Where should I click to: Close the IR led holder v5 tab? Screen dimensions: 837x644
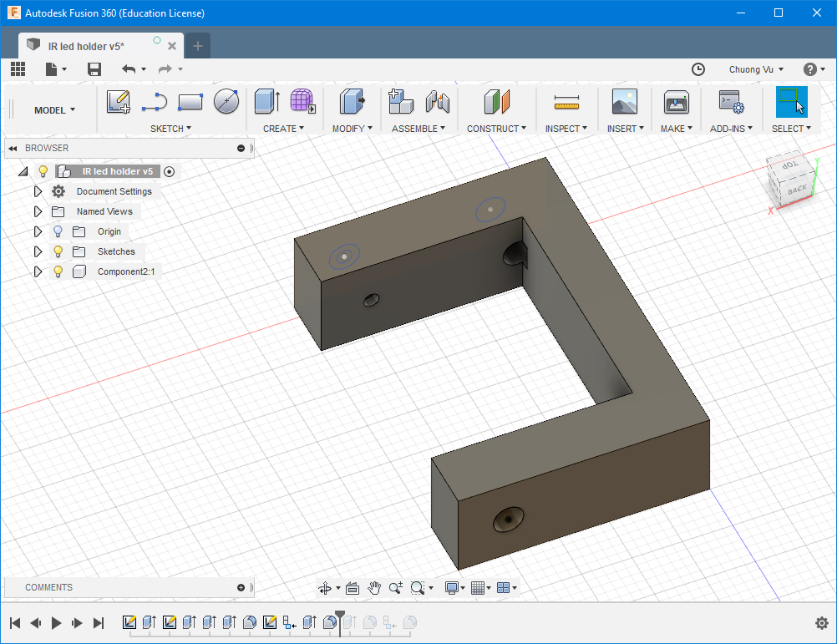pyautogui.click(x=172, y=47)
